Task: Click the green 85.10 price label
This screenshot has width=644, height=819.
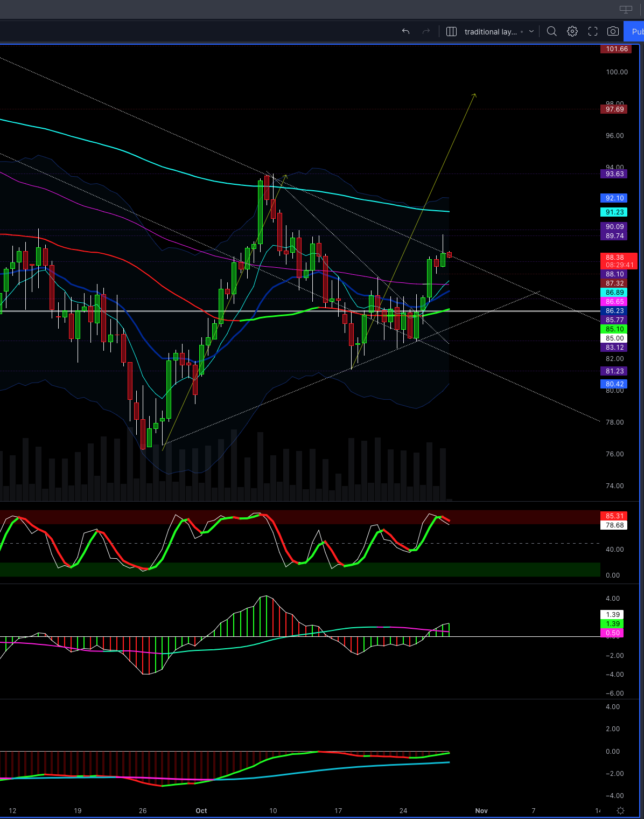Action: coord(614,329)
